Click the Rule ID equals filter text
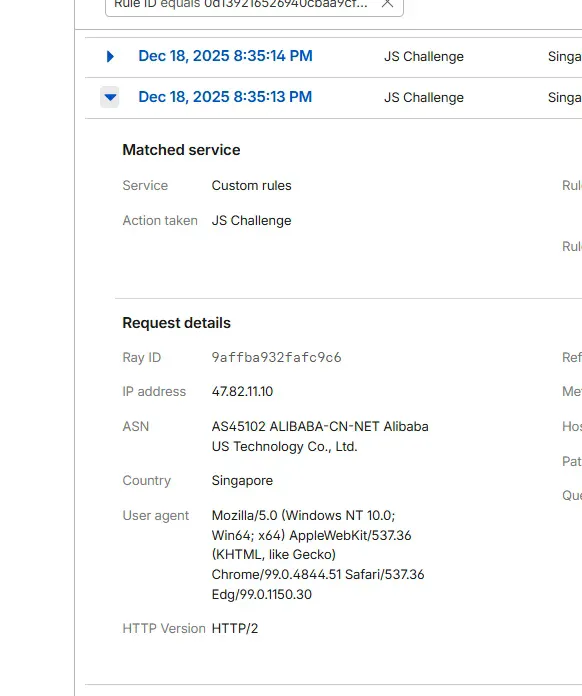The height and width of the screenshot is (696, 582). [x=241, y=4]
